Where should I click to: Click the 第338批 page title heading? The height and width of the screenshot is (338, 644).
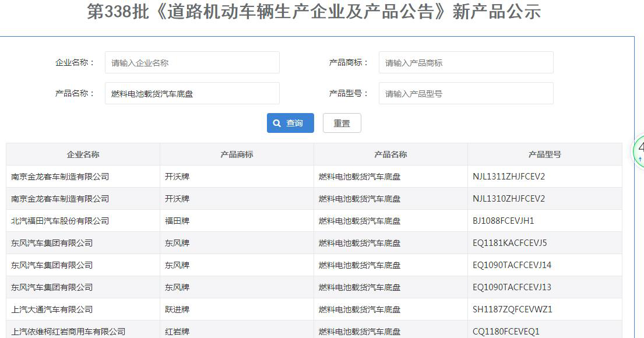(x=314, y=11)
